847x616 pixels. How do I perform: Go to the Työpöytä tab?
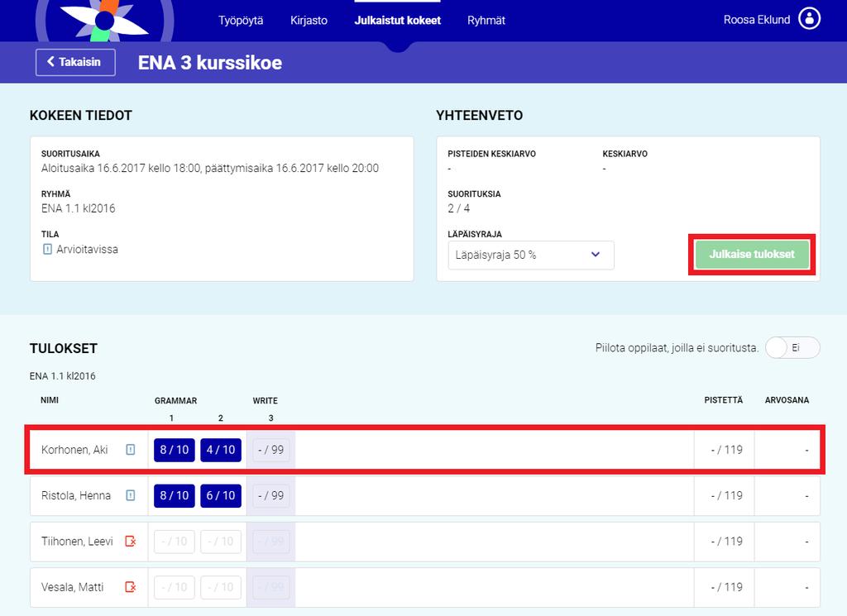coord(241,21)
